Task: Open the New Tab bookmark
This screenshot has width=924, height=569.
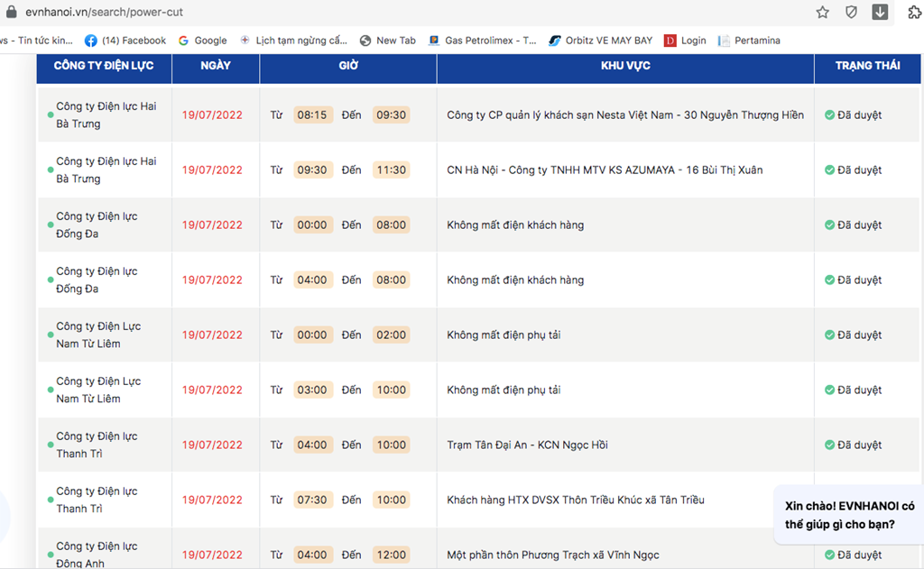Action: pos(388,41)
